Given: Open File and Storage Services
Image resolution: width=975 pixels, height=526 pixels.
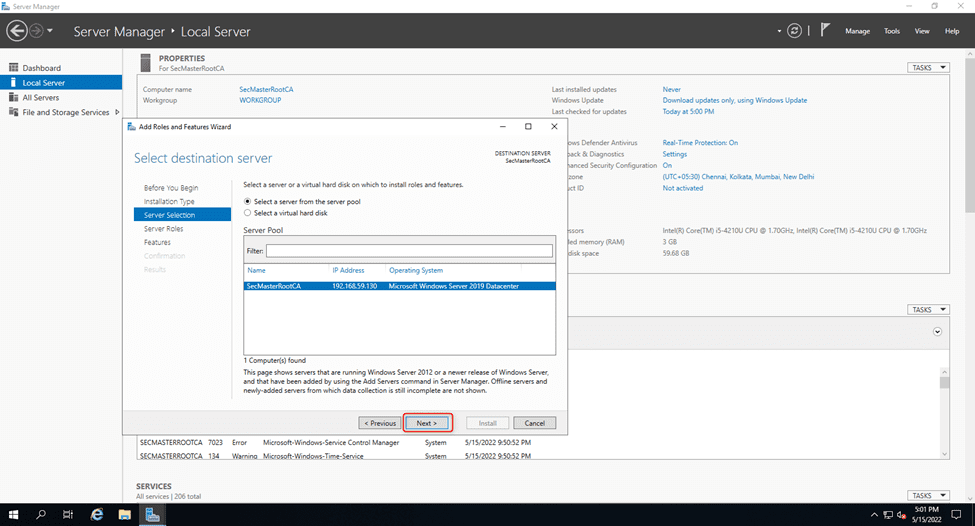Looking at the screenshot, I should pos(65,113).
